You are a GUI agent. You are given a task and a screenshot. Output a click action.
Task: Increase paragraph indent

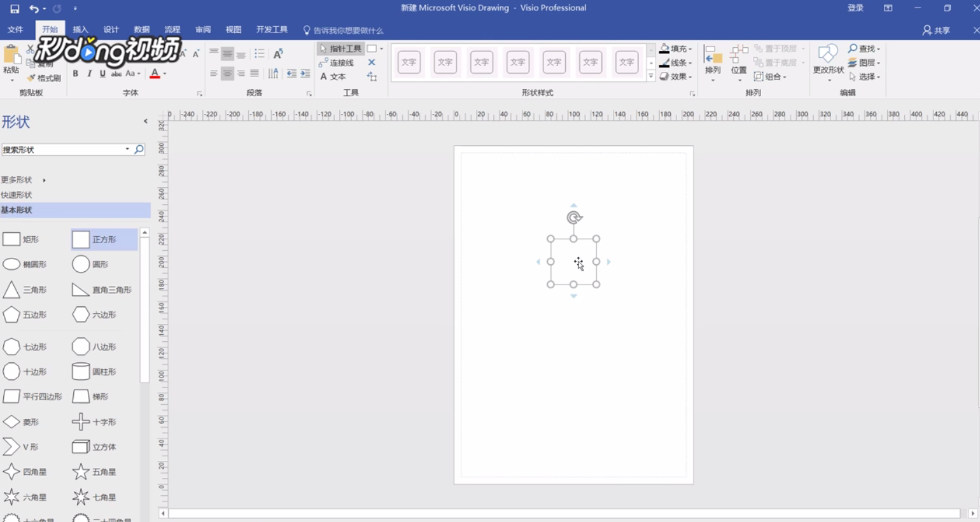(x=305, y=73)
